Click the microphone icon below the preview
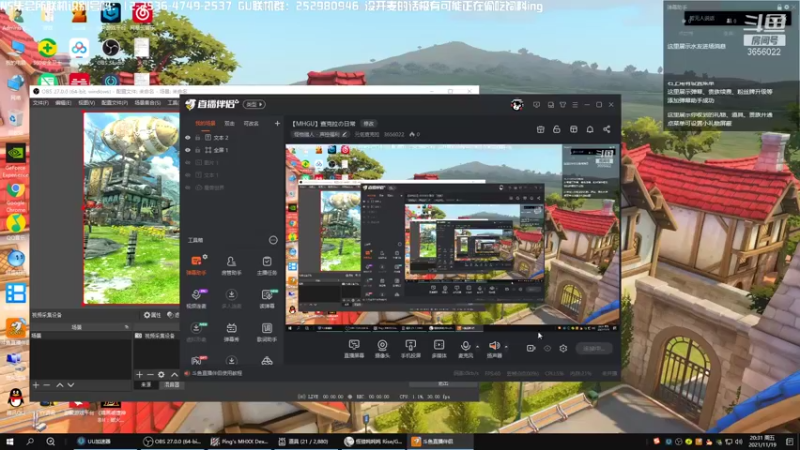 tap(465, 348)
